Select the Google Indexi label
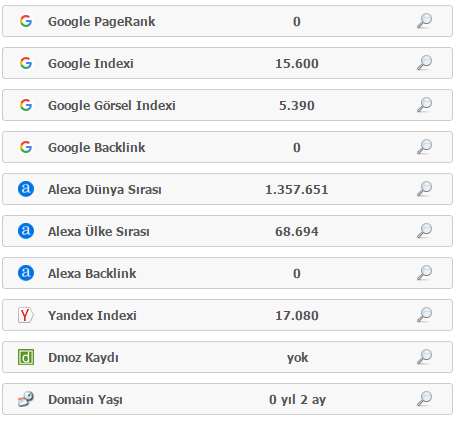Image resolution: width=456 pixels, height=422 pixels. (x=91, y=63)
